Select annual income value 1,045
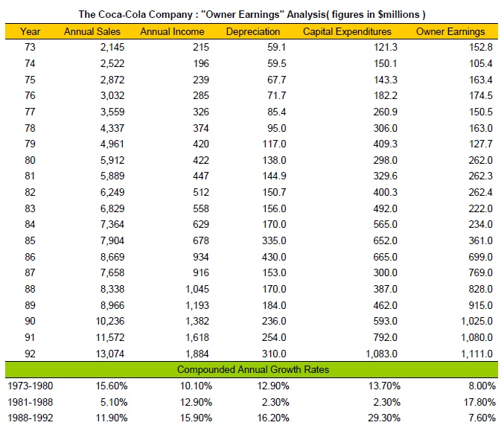Image resolution: width=504 pixels, height=434 pixels. pyautogui.click(x=197, y=289)
